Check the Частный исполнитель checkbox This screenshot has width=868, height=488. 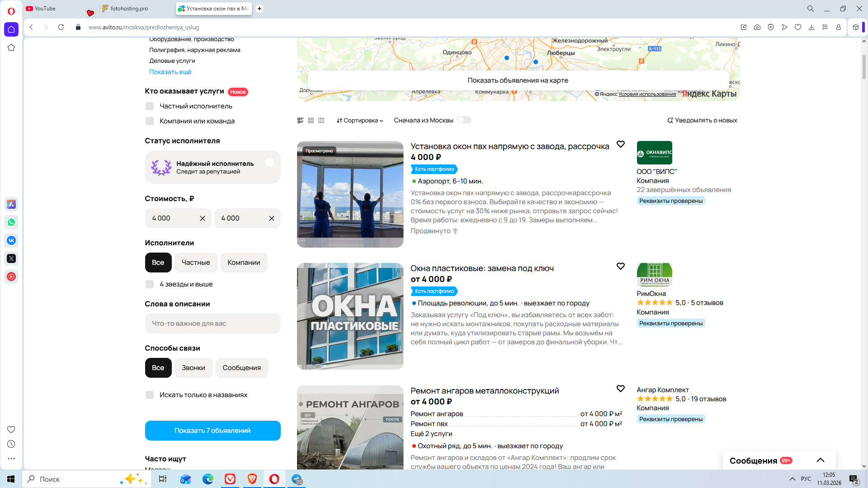tap(150, 106)
